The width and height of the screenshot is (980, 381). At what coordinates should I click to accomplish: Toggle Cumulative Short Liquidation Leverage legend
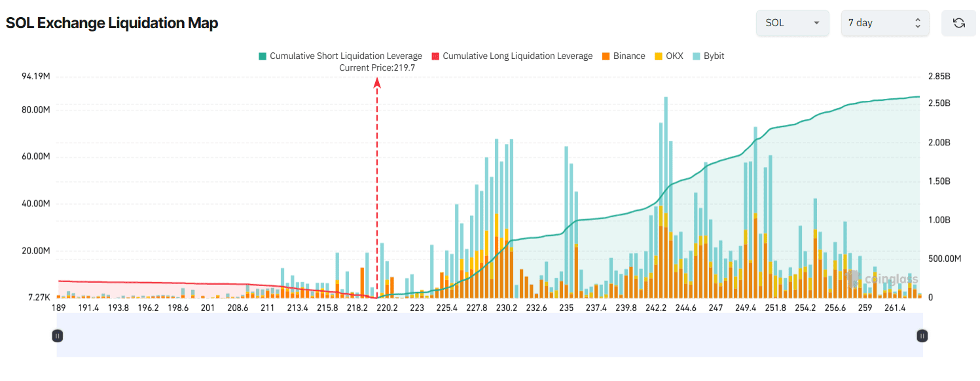pyautogui.click(x=346, y=56)
